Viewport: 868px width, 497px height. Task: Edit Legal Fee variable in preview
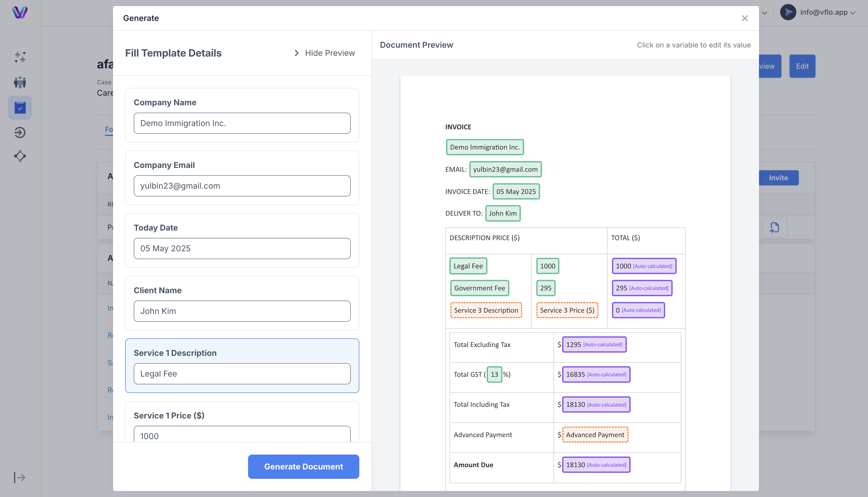tap(468, 266)
